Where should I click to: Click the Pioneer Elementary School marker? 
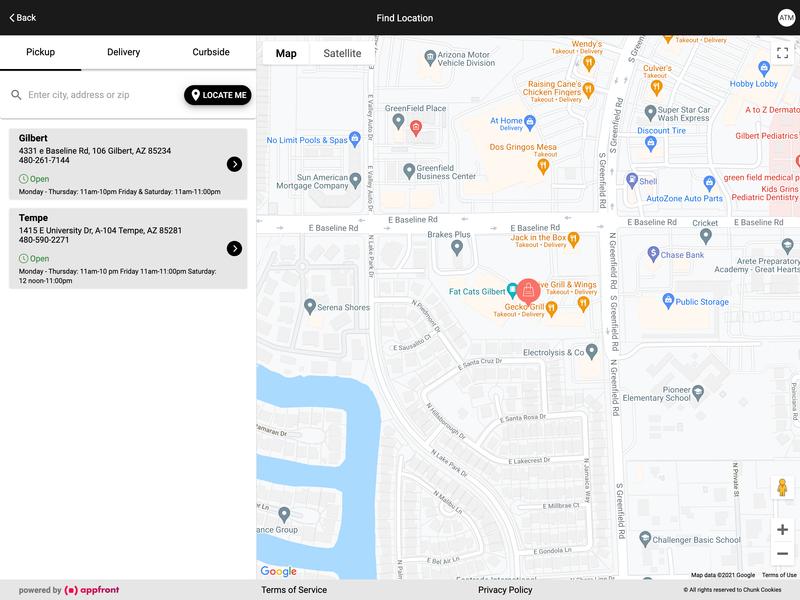(x=697, y=392)
